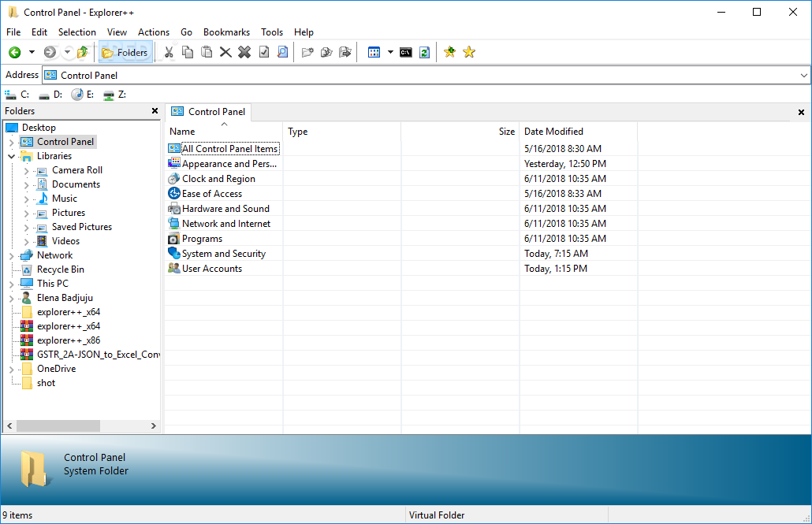Image resolution: width=812 pixels, height=524 pixels.
Task: Sort by Name column header
Action: tap(224, 132)
